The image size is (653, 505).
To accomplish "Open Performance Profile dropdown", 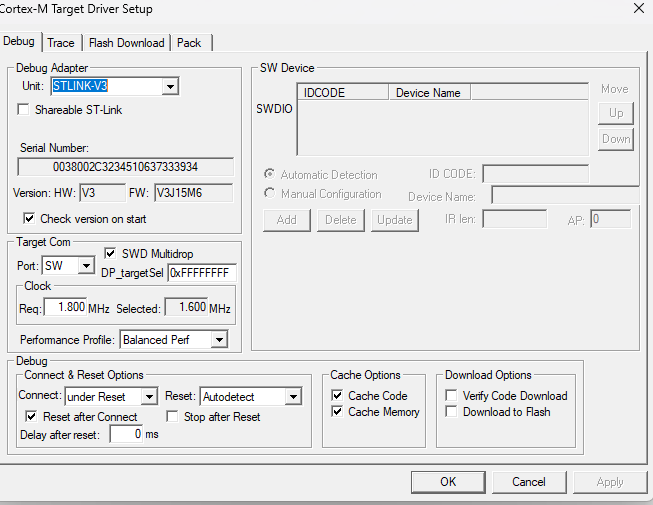I will click(219, 340).
